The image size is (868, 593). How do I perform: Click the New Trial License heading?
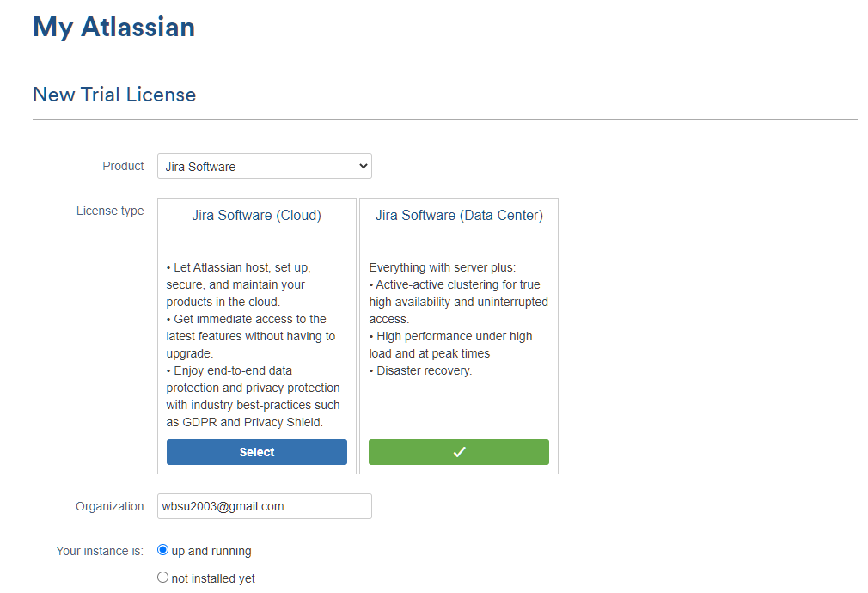click(114, 95)
